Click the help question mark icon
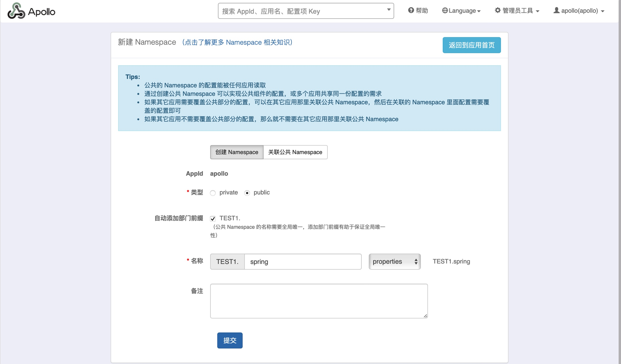This screenshot has width=621, height=364. tap(411, 10)
